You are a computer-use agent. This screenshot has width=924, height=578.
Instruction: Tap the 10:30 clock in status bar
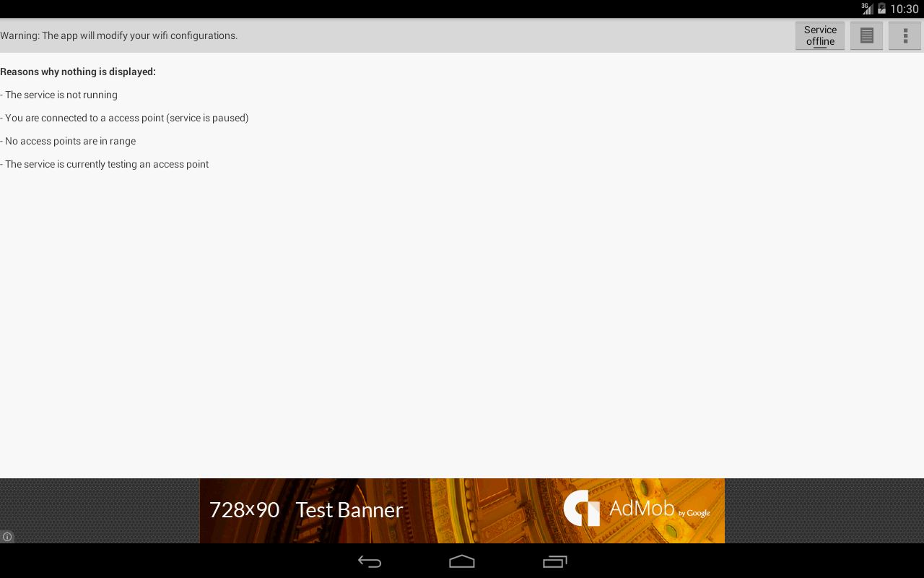tap(905, 9)
